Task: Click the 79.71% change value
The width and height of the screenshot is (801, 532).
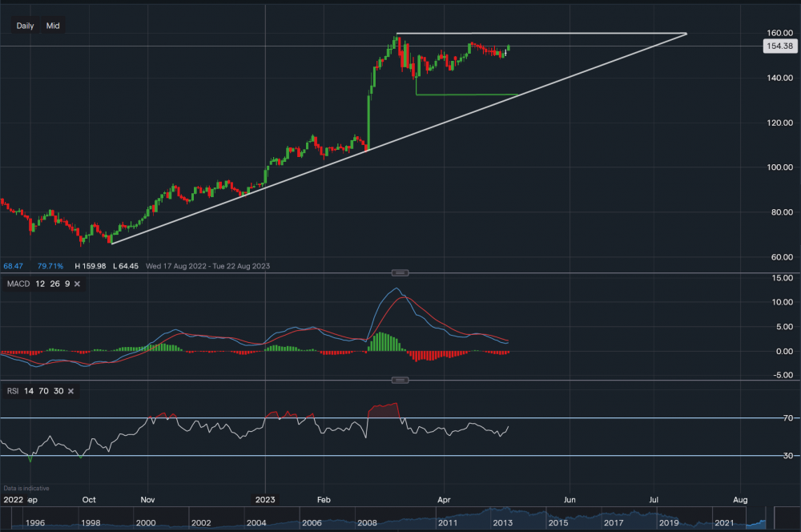Action: click(50, 265)
